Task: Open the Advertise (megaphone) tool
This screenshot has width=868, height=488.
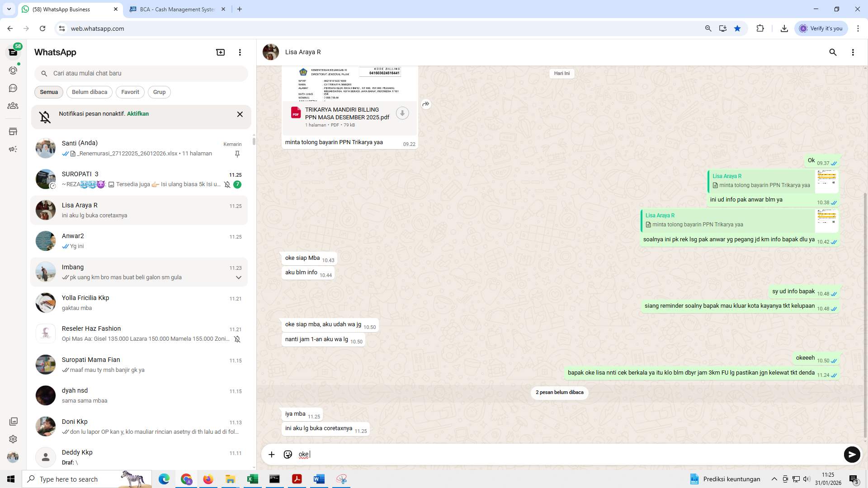Action: 13,149
